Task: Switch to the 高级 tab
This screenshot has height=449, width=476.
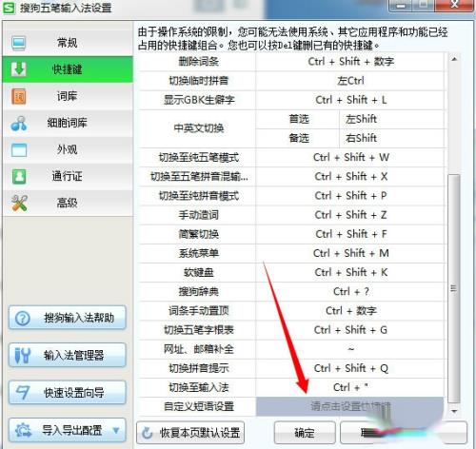Action: 68,203
